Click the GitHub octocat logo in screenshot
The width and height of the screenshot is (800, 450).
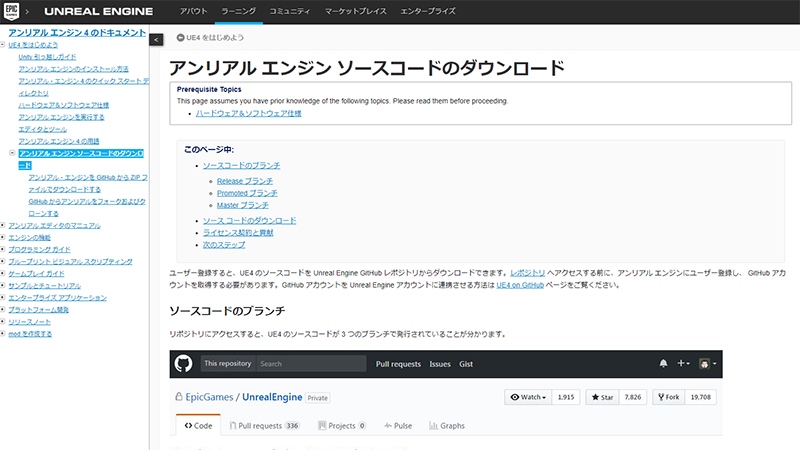[184, 364]
